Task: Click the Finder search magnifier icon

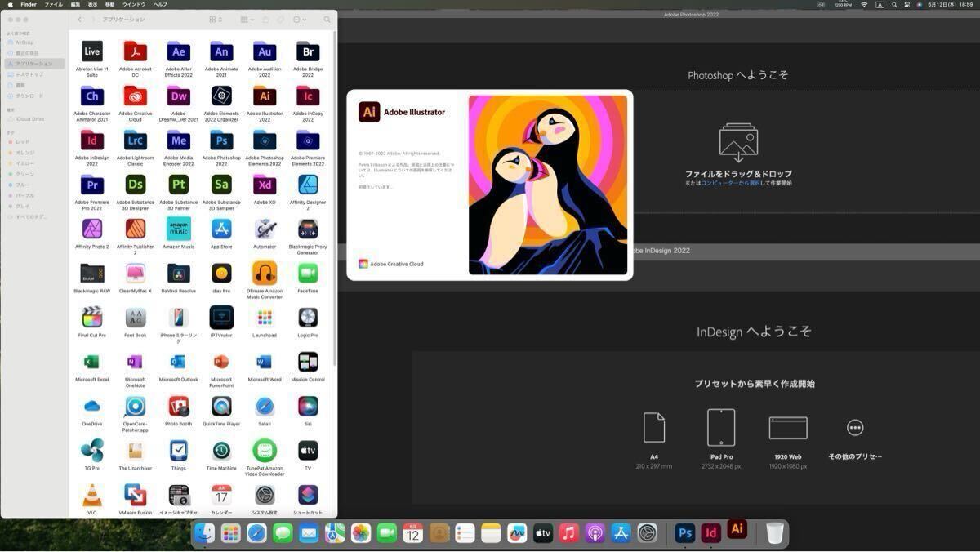Action: [x=327, y=20]
